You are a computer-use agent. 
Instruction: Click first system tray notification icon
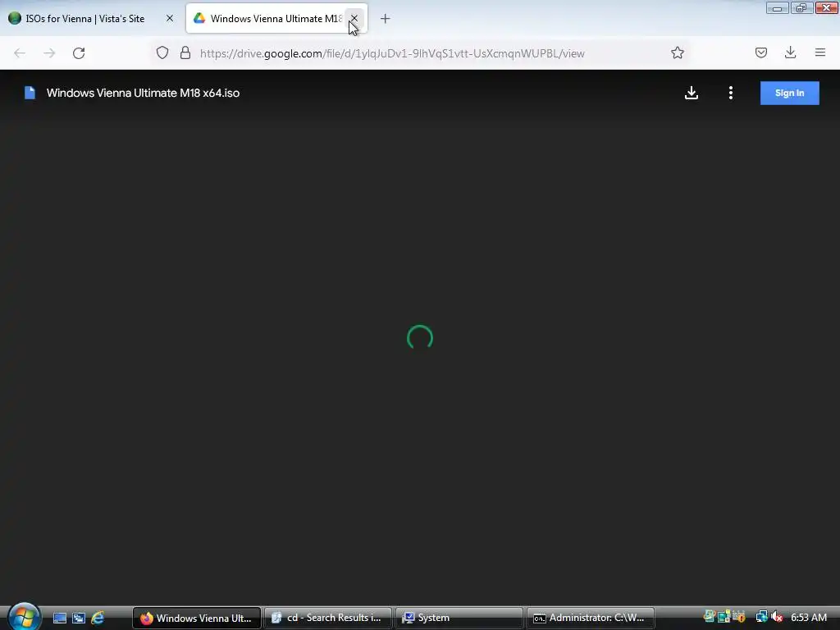(x=710, y=617)
